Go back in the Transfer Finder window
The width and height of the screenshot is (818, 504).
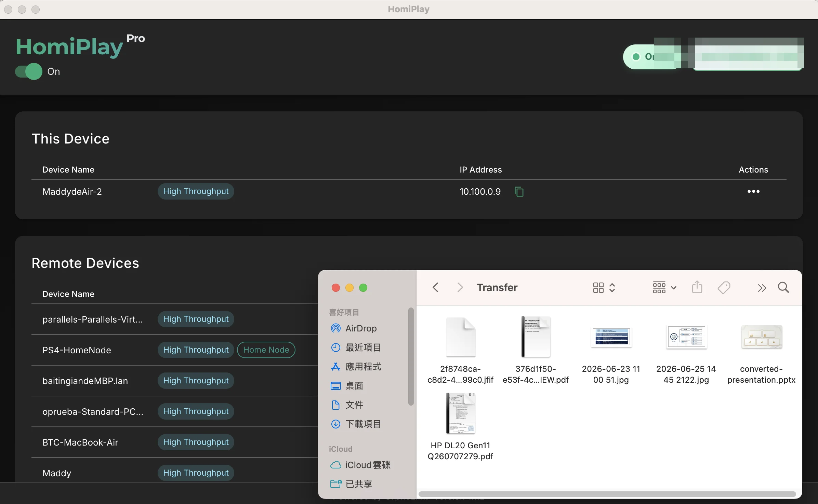[x=435, y=287]
